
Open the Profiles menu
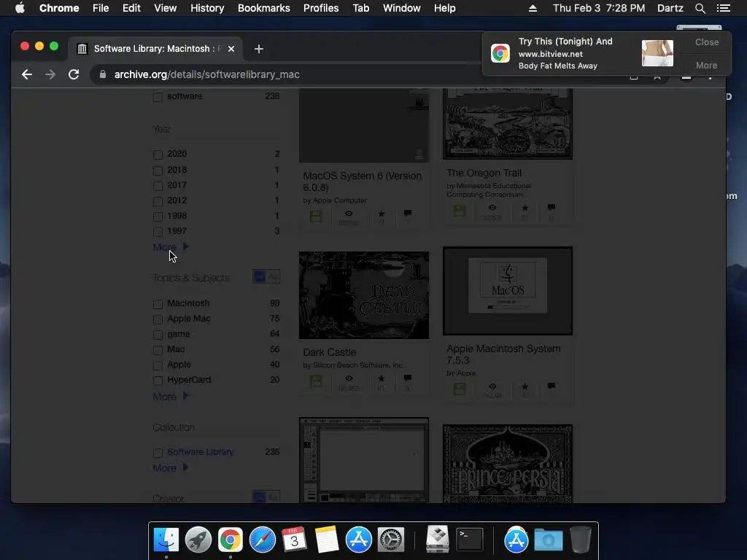point(321,8)
